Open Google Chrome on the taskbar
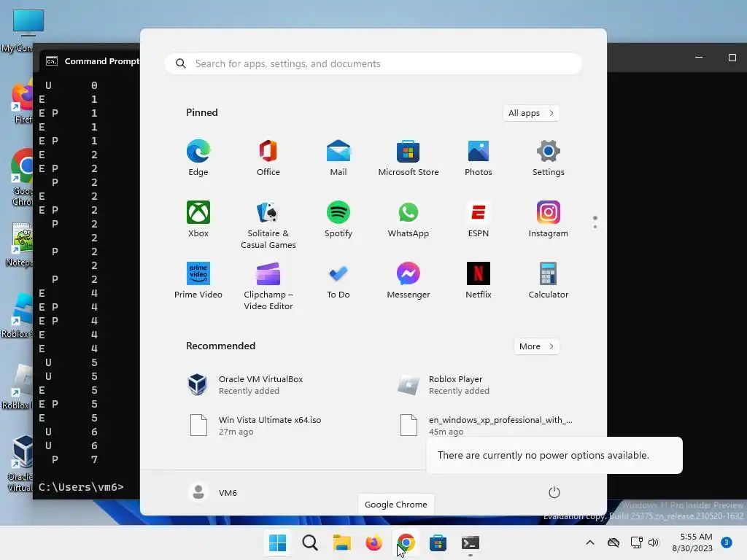 (406, 542)
